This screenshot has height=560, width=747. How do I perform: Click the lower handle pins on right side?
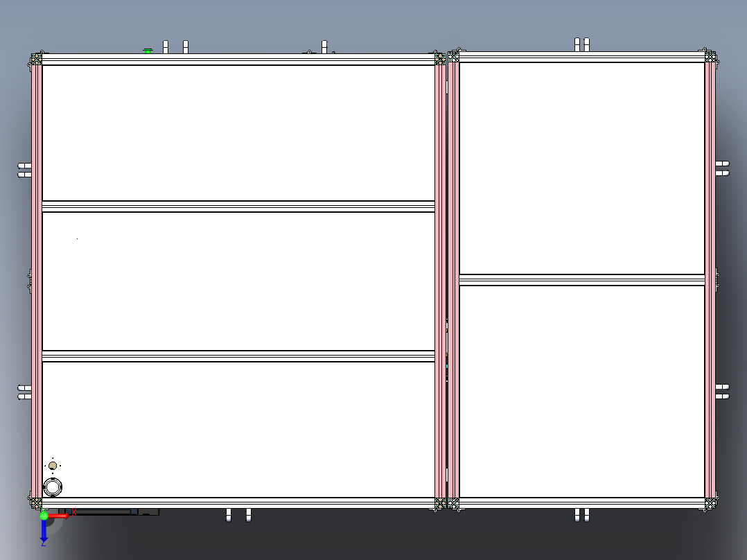tap(722, 392)
